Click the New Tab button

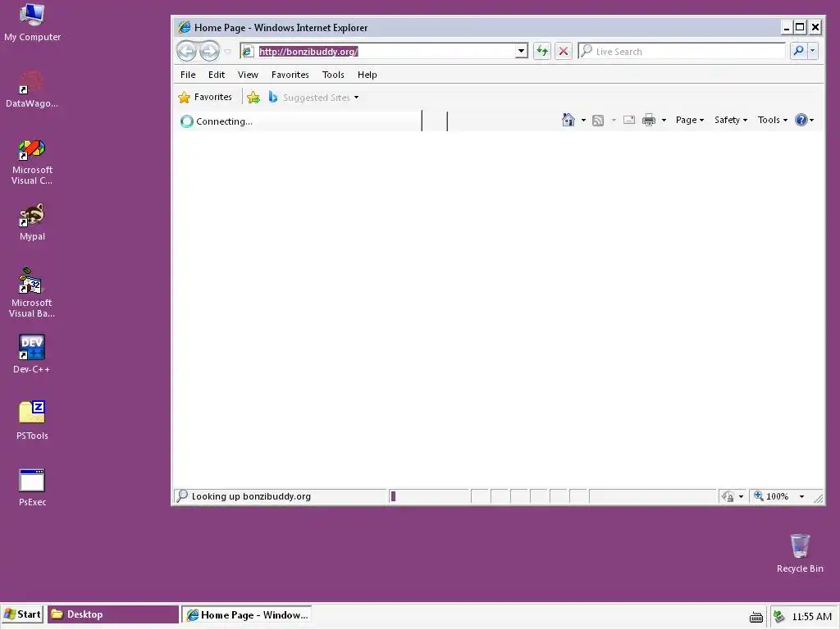435,121
